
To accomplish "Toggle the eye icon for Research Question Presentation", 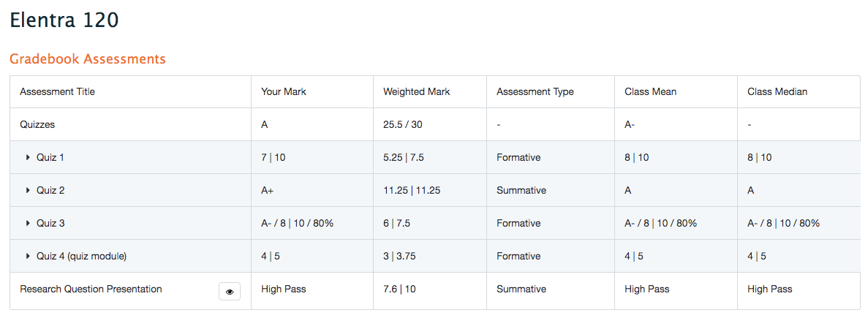I will [230, 292].
